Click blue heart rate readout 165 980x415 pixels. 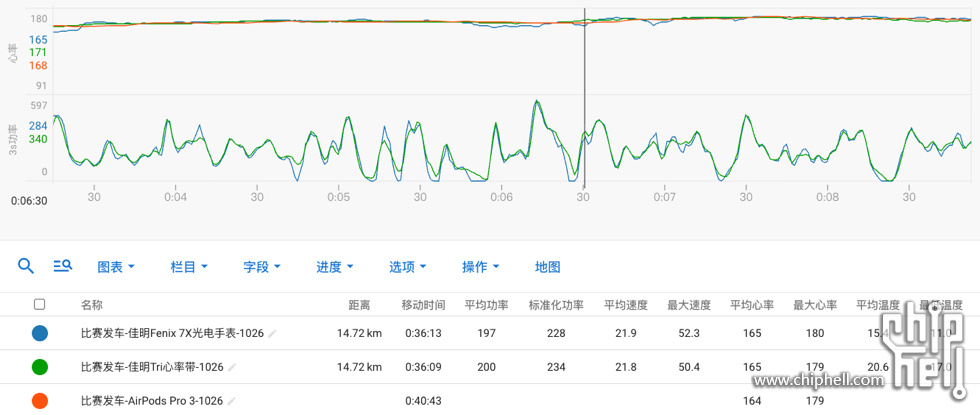[38, 40]
